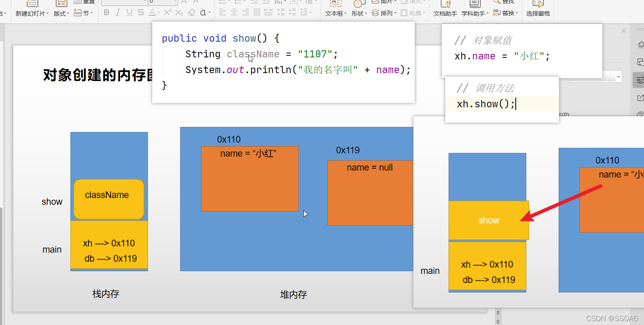
Task: Open Shapes (形状) dropdown
Action: [x=359, y=13]
